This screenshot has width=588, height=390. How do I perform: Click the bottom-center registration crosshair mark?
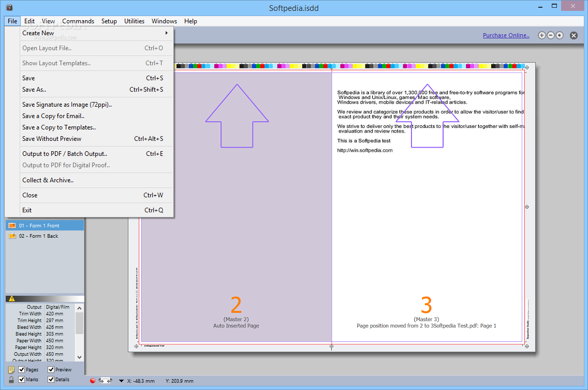coord(331,346)
